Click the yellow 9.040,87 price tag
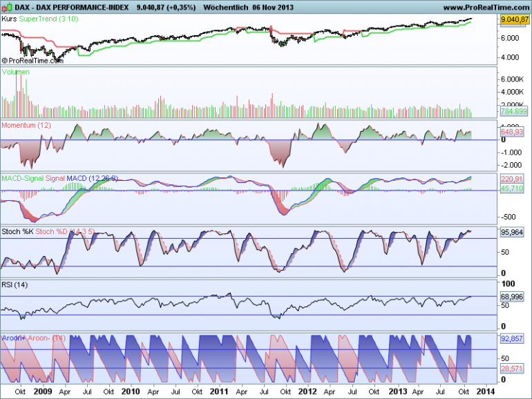 click(x=515, y=19)
